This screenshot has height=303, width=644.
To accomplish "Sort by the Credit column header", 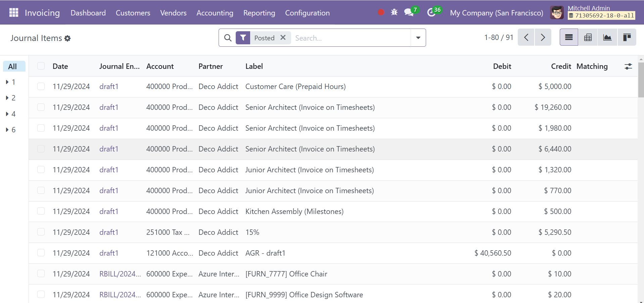I will pos(561,66).
